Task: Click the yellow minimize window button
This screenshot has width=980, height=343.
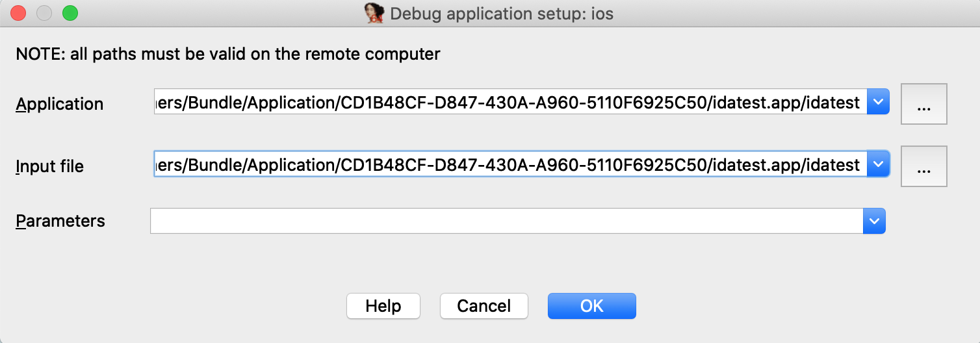Action: pyautogui.click(x=44, y=13)
